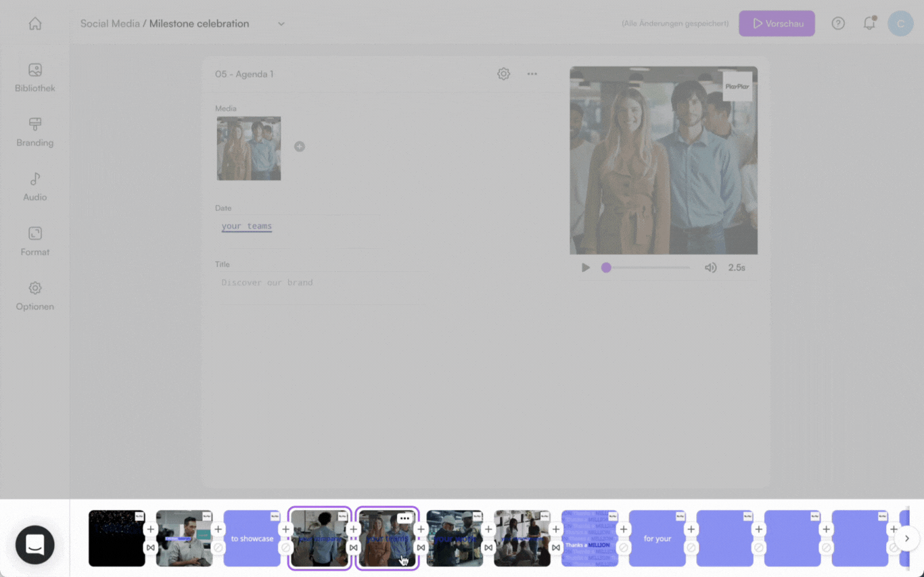Select the 'your work' hard-hat slide
924x577 pixels.
pos(455,538)
